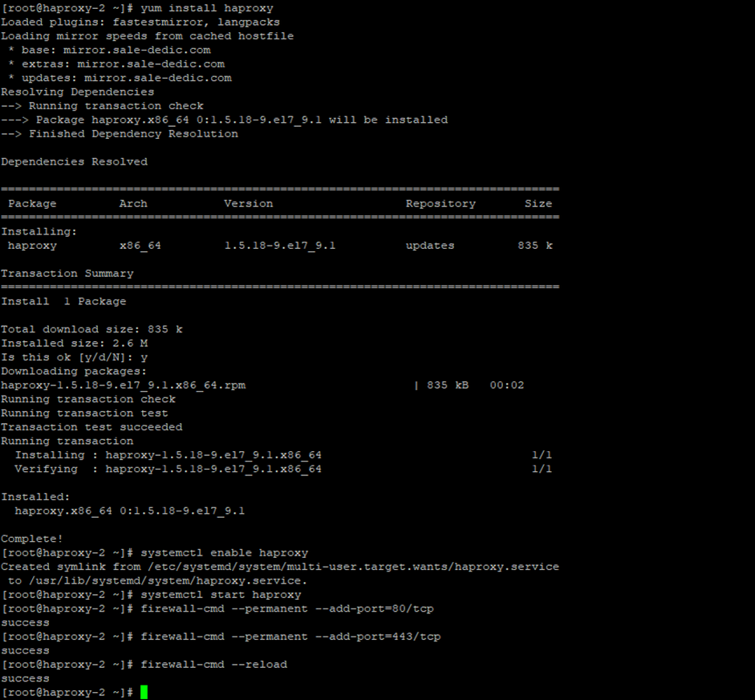Viewport: 755px width, 700px height.
Task: Click the '--add-port=443/tcp' firewall command
Action: (x=290, y=637)
